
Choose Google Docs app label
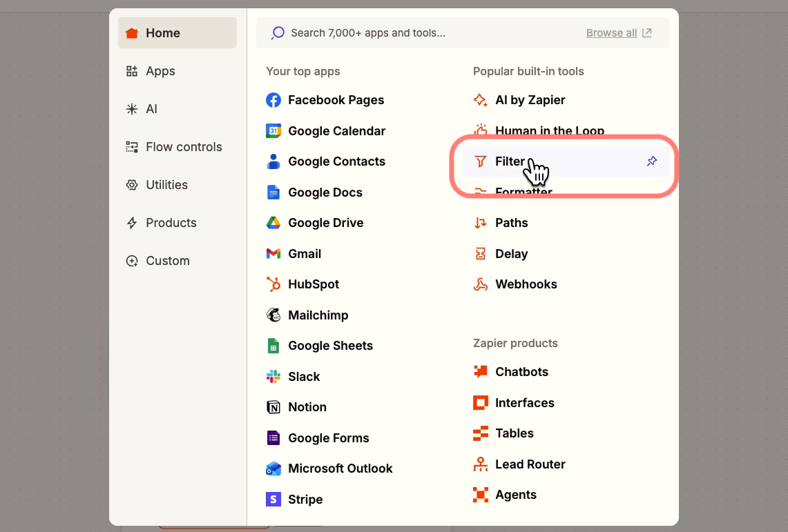pos(325,193)
